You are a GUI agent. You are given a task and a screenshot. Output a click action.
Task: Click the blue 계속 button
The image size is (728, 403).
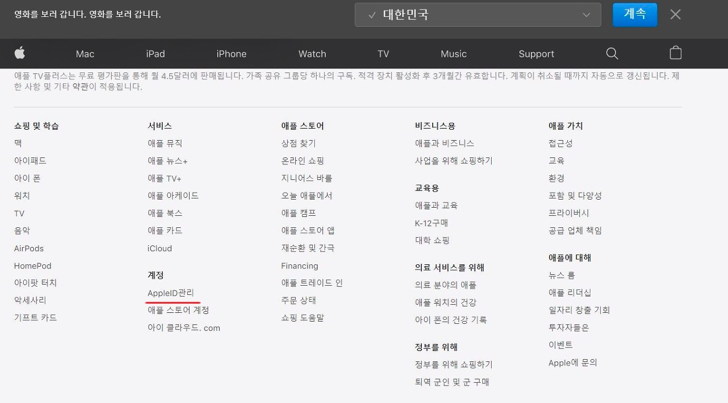[x=635, y=14]
